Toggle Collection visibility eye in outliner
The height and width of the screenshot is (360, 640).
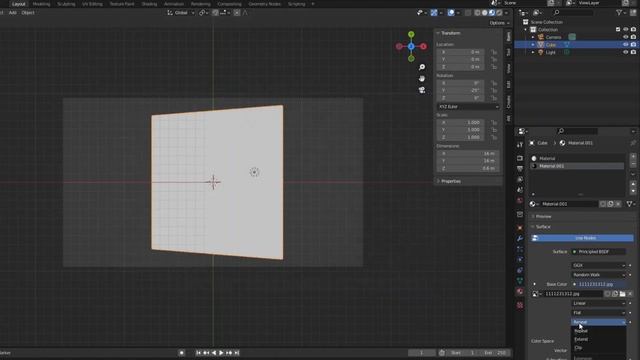click(x=626, y=29)
